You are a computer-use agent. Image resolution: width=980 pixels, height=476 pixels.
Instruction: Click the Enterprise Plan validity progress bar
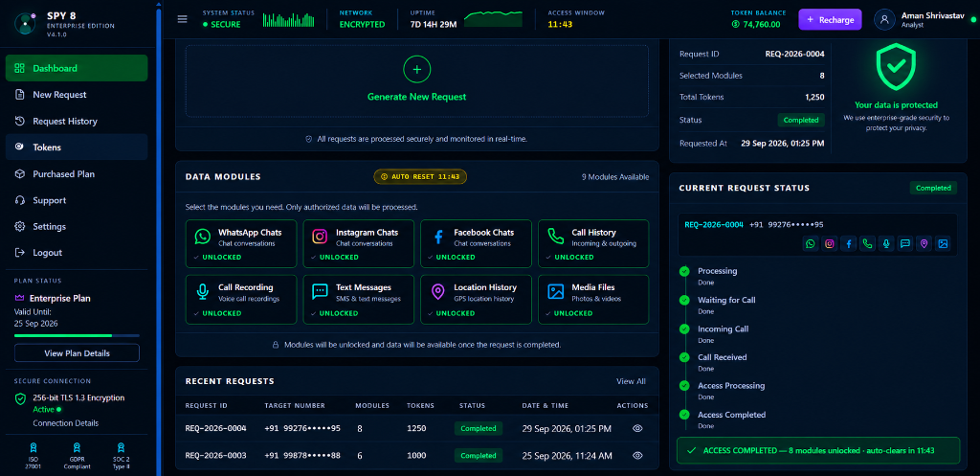[77, 336]
